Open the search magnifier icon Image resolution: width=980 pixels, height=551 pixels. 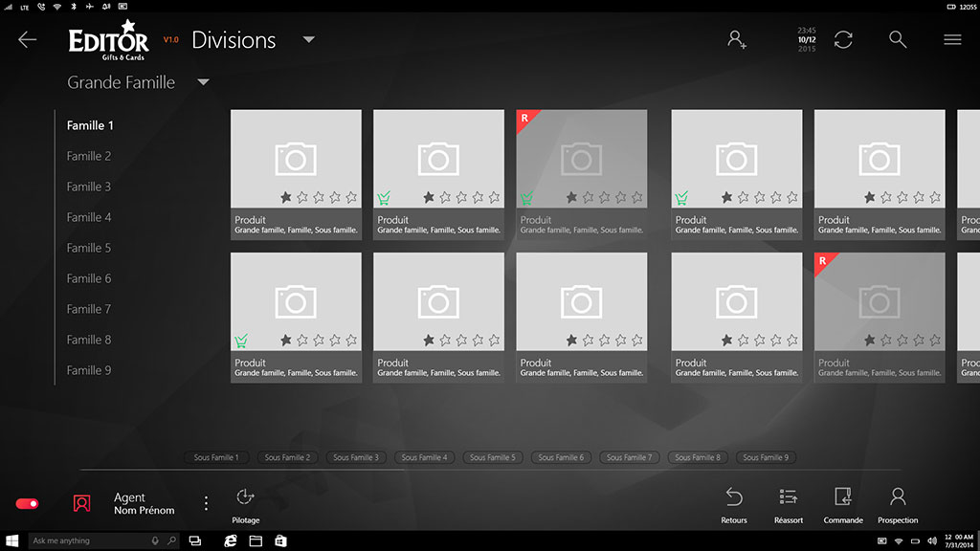pos(898,39)
